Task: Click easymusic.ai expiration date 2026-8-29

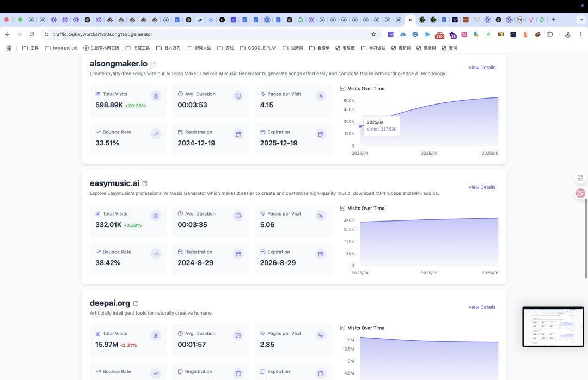Action: pyautogui.click(x=278, y=263)
